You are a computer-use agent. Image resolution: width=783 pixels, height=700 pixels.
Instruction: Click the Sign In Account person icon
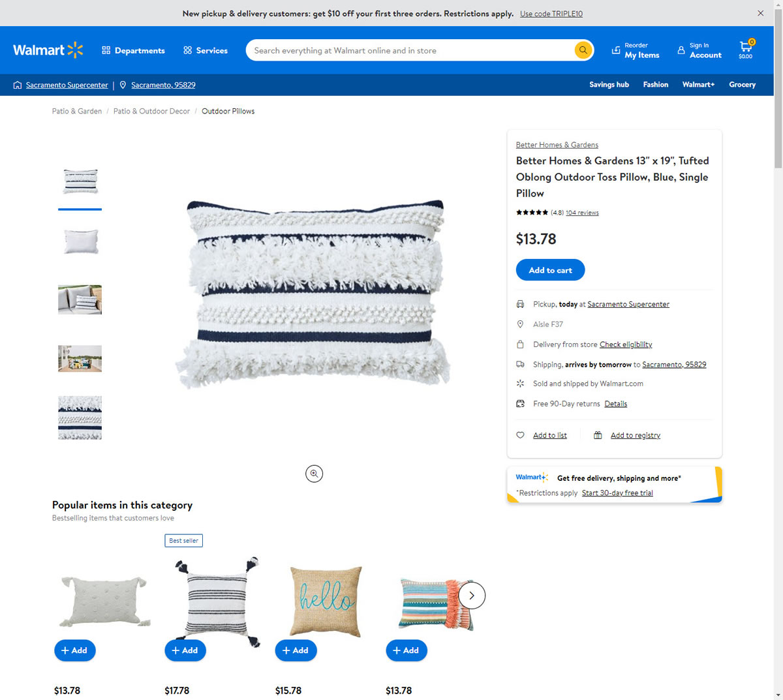(681, 50)
